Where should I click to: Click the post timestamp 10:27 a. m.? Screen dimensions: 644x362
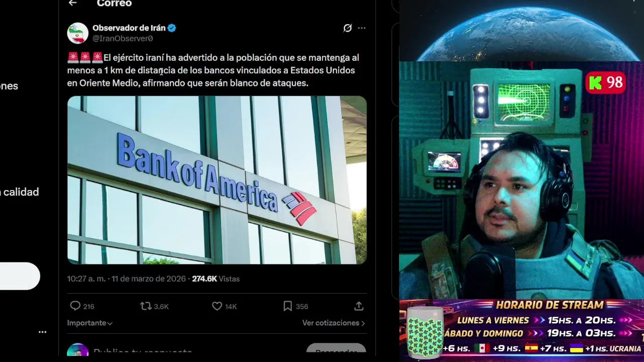pos(86,279)
